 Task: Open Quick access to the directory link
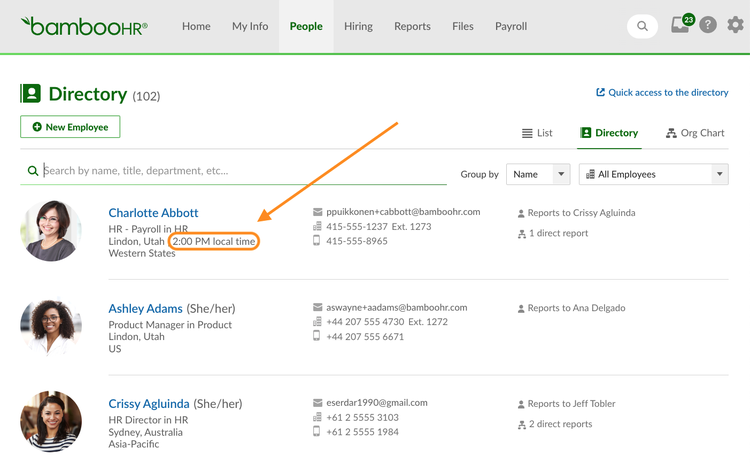click(x=662, y=92)
